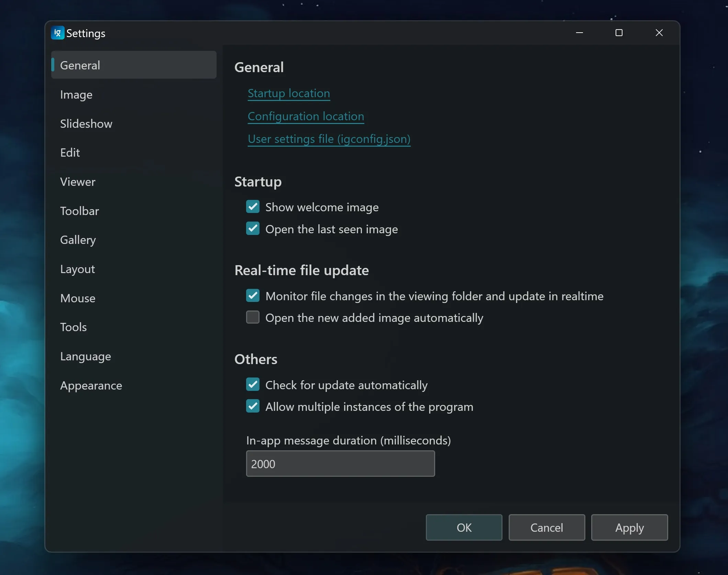Uncheck Show welcome image
The image size is (728, 575).
tap(253, 207)
